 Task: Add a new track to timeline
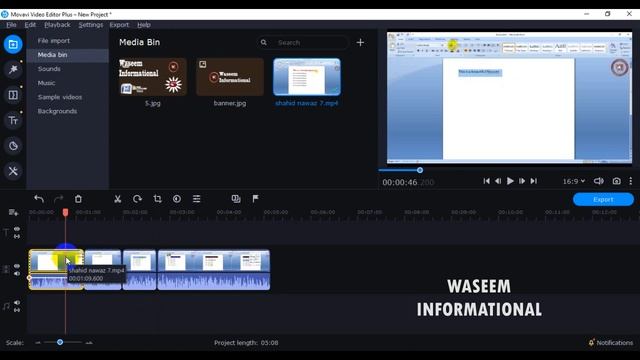(13, 212)
